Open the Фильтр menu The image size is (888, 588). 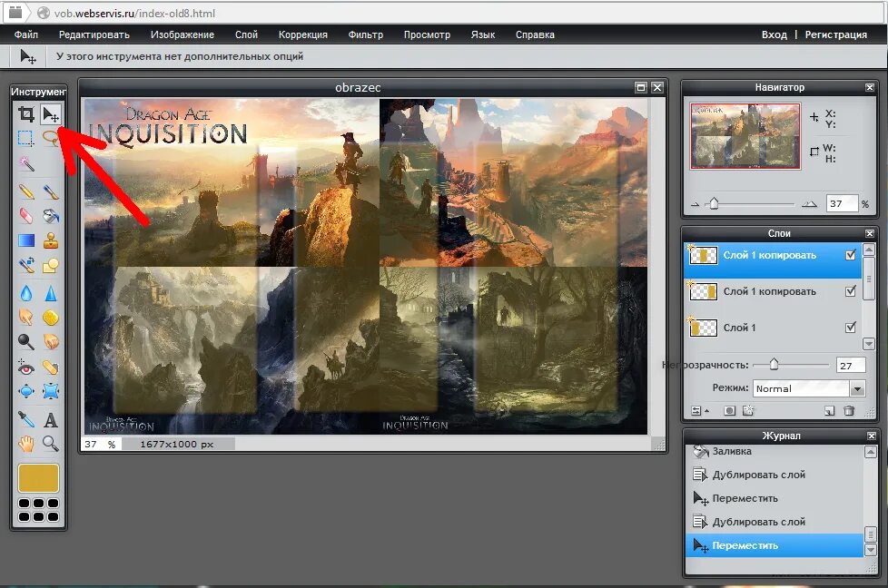(x=365, y=34)
